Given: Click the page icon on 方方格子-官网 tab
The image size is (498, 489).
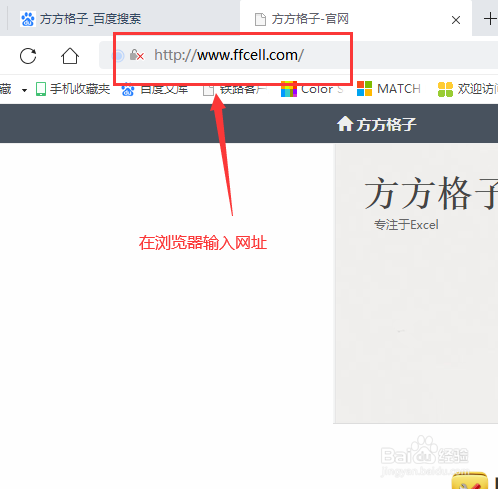Looking at the screenshot, I should (x=260, y=19).
